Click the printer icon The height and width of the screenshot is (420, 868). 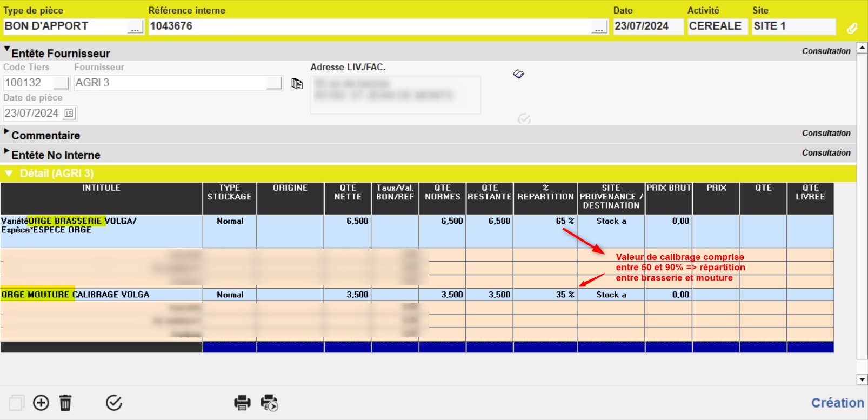point(242,403)
